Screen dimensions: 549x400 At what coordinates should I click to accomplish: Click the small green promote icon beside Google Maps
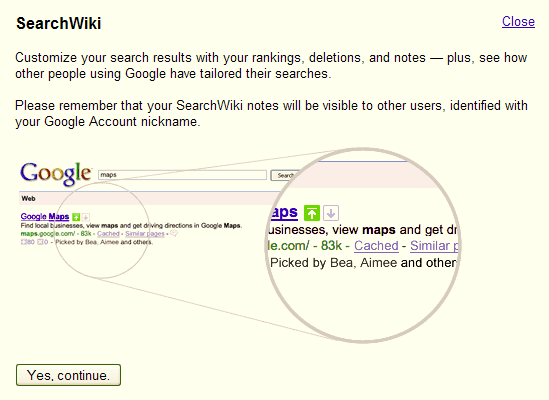click(x=76, y=217)
